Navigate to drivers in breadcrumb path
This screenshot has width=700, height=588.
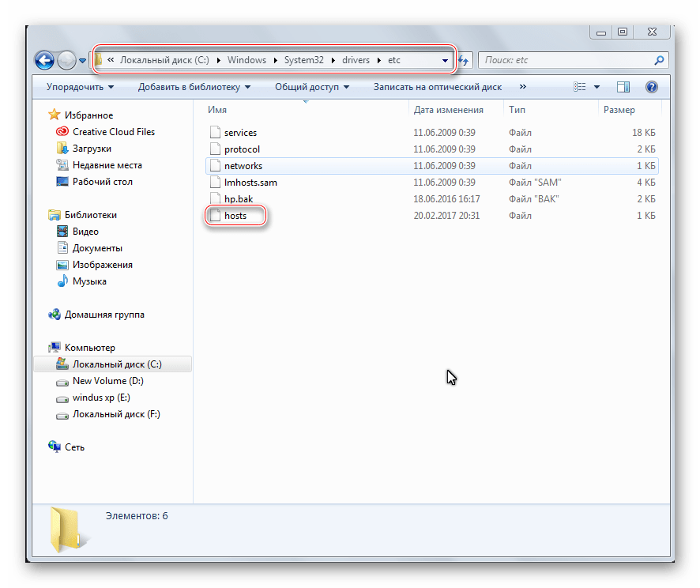[x=356, y=60]
